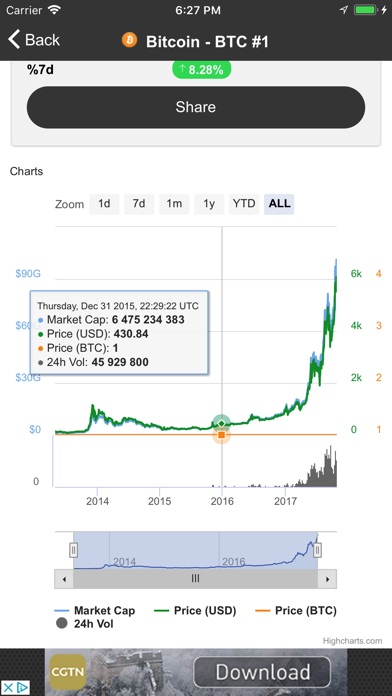Toggle Price (BTC) series in legend
This screenshot has height=696, width=392.
point(296,610)
